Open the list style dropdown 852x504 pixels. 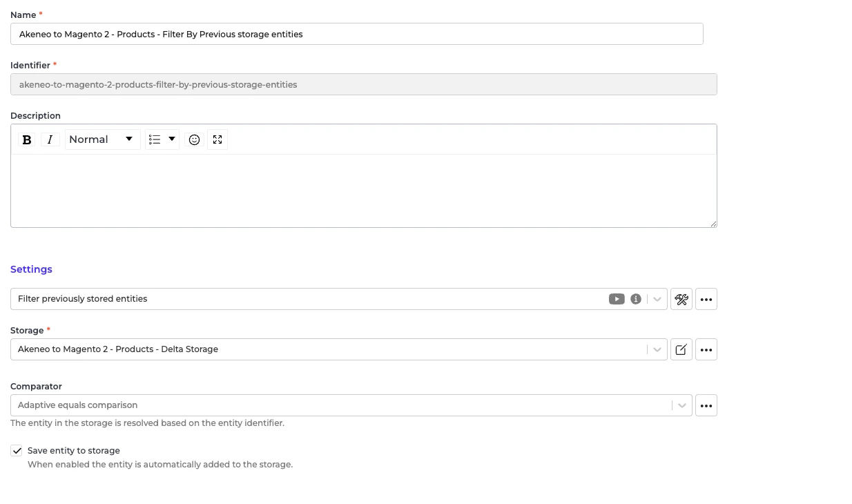(x=162, y=139)
